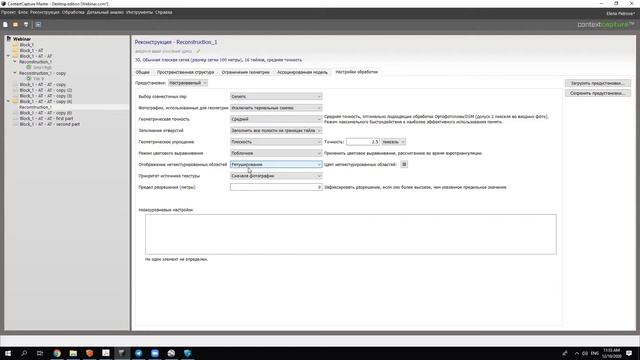Click the Webinar project root icon

click(x=9, y=39)
